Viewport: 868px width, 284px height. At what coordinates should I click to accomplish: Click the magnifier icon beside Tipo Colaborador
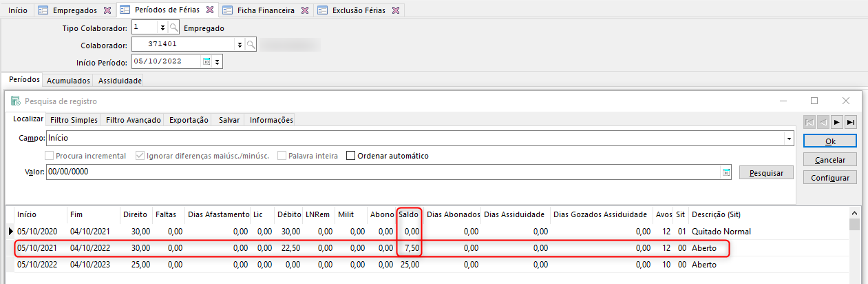174,28
